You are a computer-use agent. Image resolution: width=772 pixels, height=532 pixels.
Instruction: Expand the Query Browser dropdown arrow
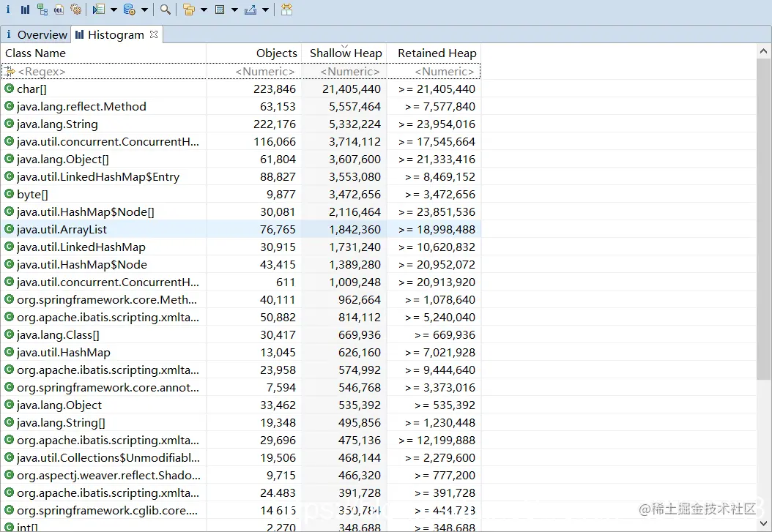tap(144, 10)
